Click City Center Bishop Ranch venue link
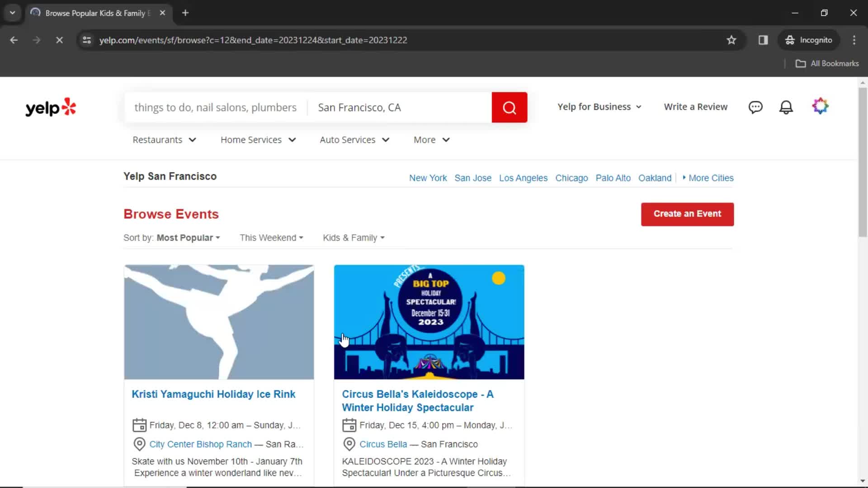The width and height of the screenshot is (868, 488). click(200, 444)
